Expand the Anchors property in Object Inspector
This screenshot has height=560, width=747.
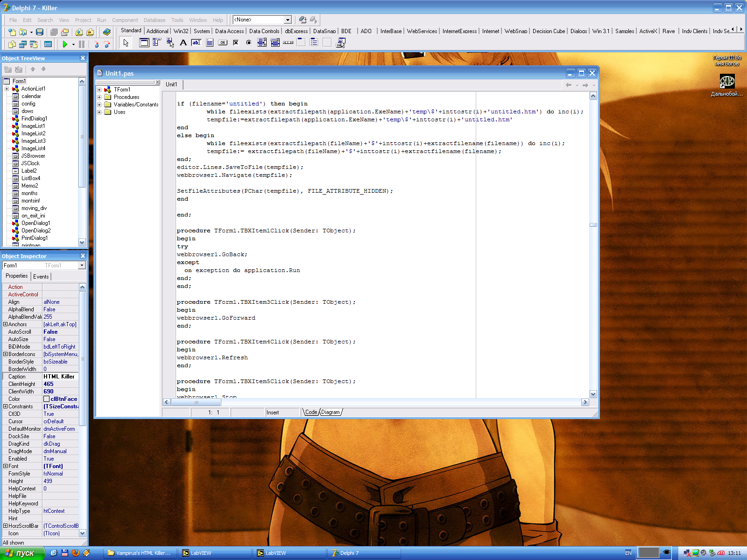[x=5, y=324]
